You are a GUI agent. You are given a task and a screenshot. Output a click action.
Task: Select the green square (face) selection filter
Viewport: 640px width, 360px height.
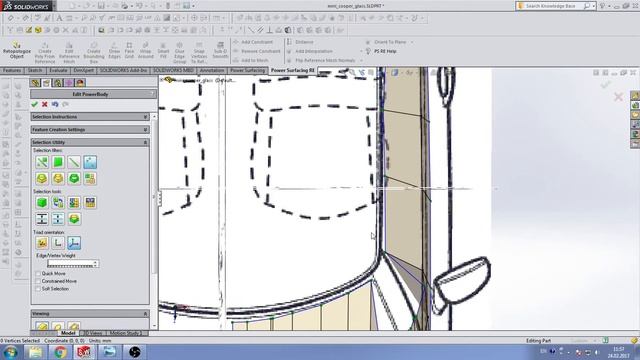pyautogui.click(x=58, y=162)
